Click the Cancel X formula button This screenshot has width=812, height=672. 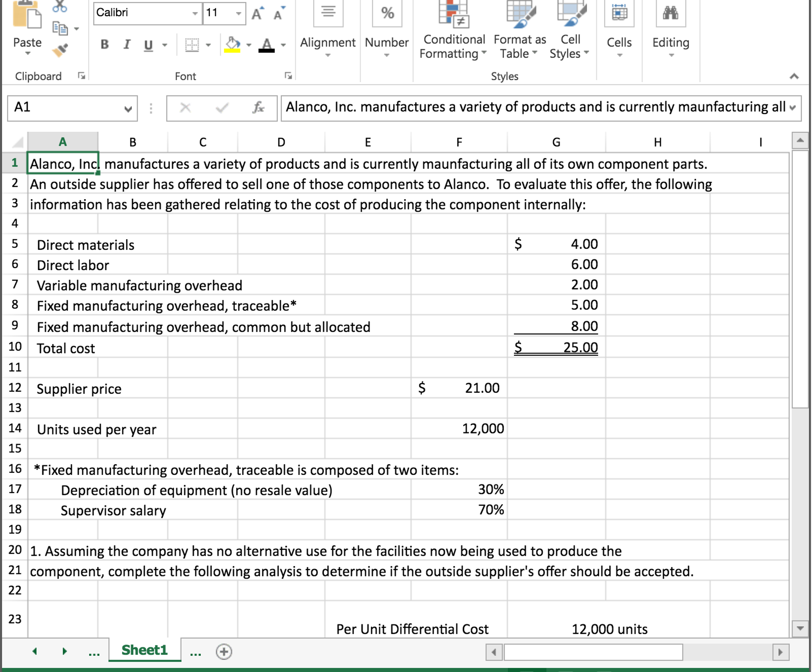pos(185,108)
